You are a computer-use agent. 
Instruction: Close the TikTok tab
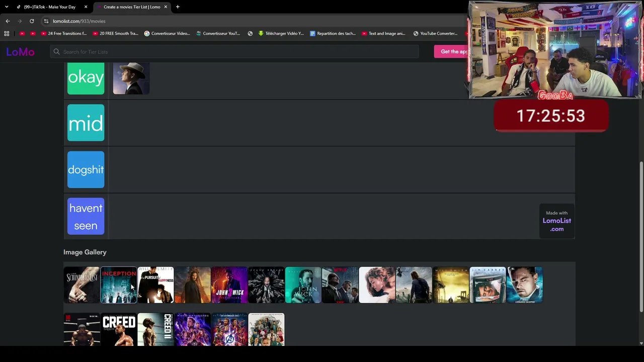tap(86, 7)
